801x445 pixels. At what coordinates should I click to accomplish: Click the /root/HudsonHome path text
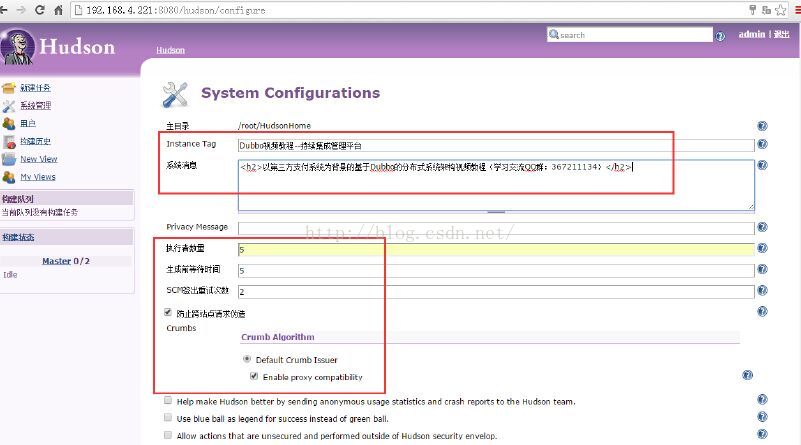(274, 126)
